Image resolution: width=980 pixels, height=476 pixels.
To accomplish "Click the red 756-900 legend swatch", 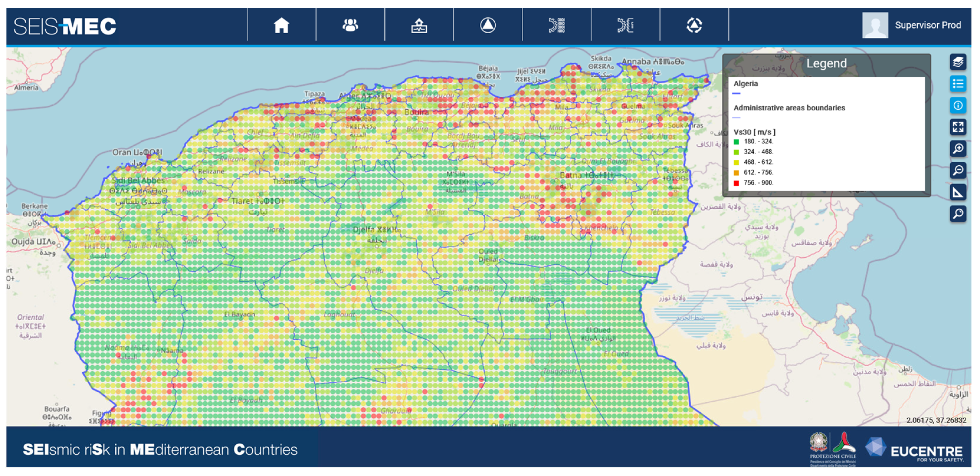I will pos(736,183).
